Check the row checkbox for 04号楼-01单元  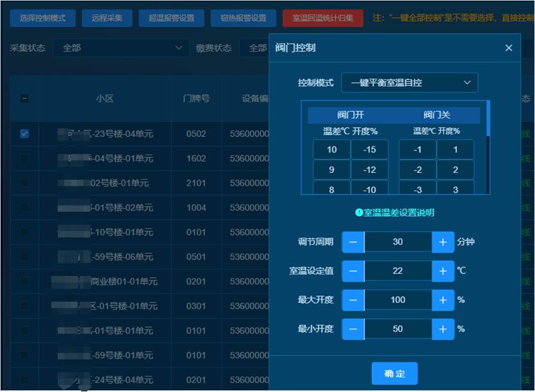pos(25,158)
